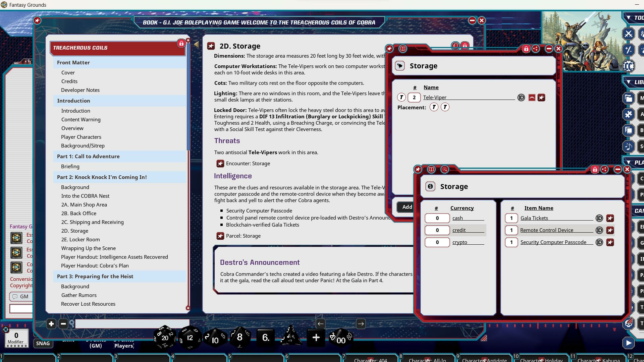Click the d12 die icon
Viewport: 644px width, 362px height.
(190, 337)
